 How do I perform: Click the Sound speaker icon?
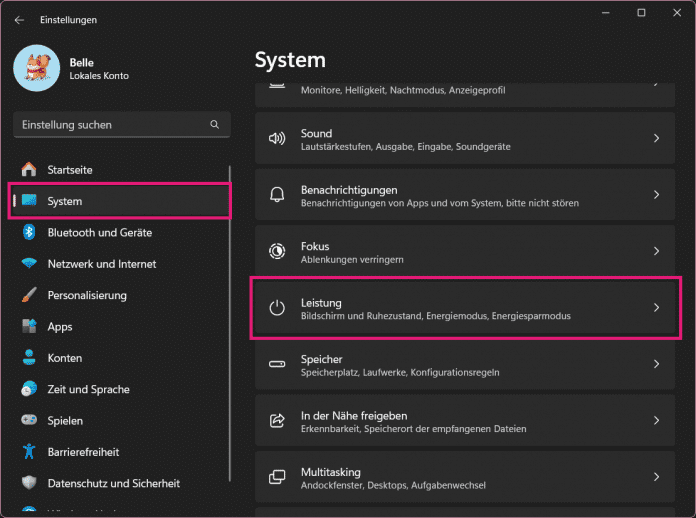277,139
